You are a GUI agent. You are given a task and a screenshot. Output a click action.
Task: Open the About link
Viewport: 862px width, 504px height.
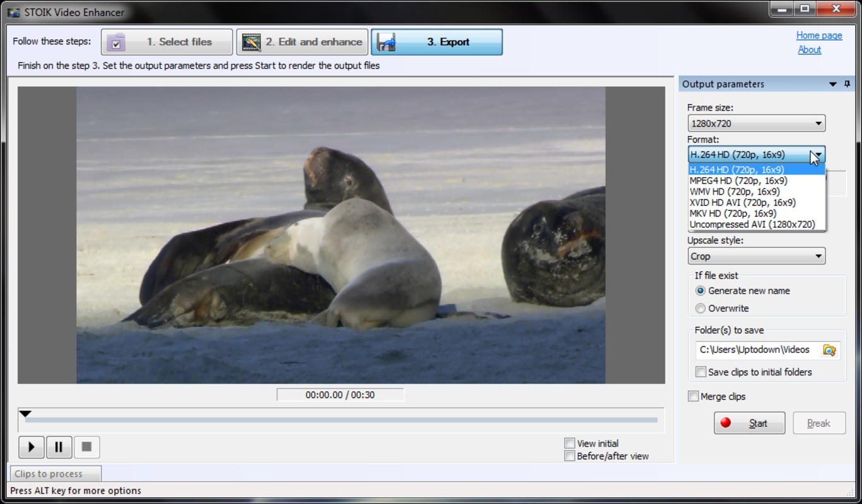pos(809,50)
